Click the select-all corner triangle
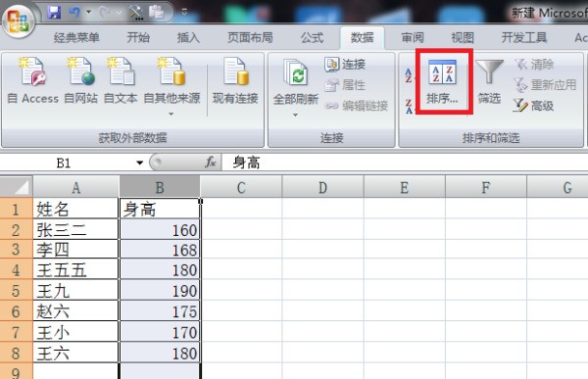Screen dimensions: 588x379 click(16, 186)
